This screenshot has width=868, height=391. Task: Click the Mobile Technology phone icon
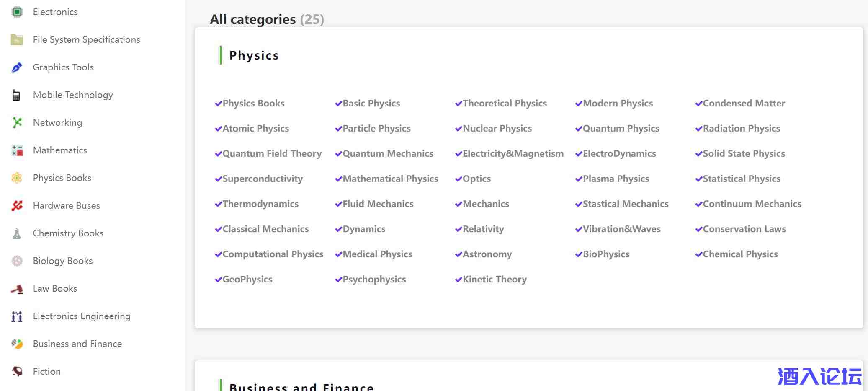click(x=16, y=95)
